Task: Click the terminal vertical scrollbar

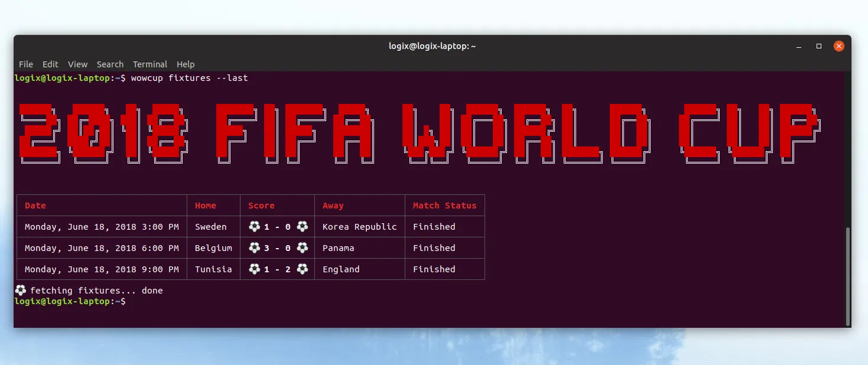Action: (849, 275)
